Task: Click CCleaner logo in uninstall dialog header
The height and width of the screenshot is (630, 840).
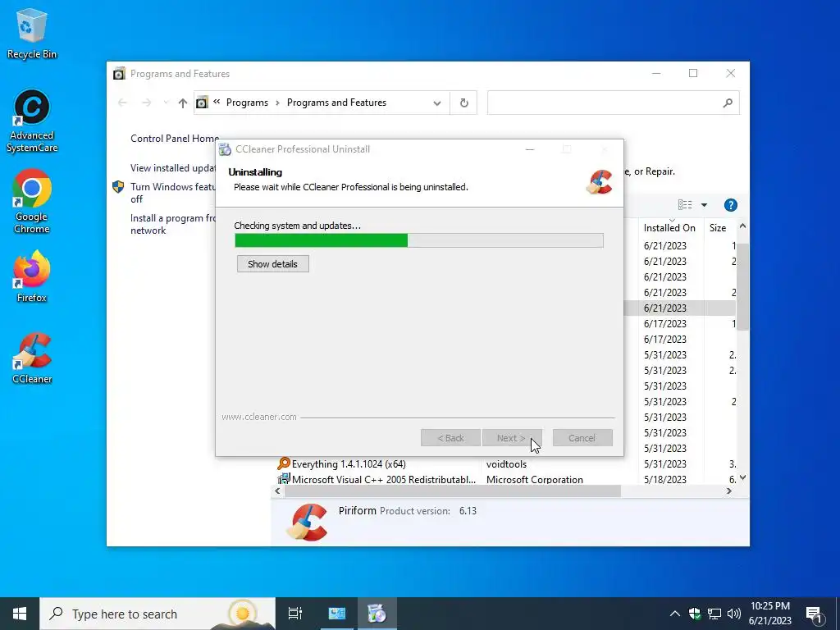Action: coord(600,182)
